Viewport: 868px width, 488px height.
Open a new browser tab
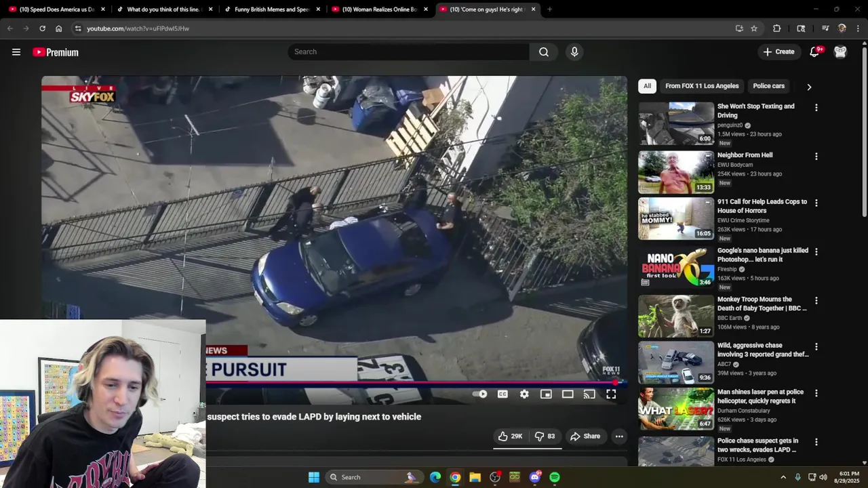pyautogui.click(x=549, y=9)
